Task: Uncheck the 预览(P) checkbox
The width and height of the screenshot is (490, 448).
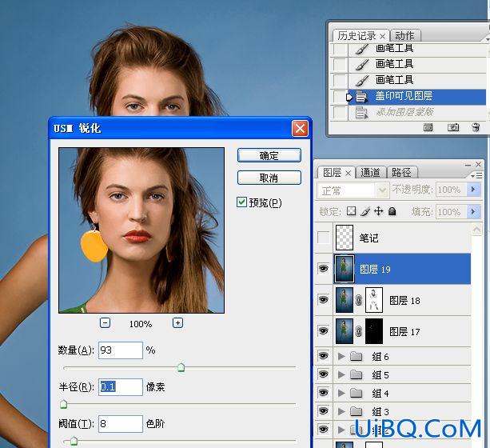Action: click(x=241, y=202)
